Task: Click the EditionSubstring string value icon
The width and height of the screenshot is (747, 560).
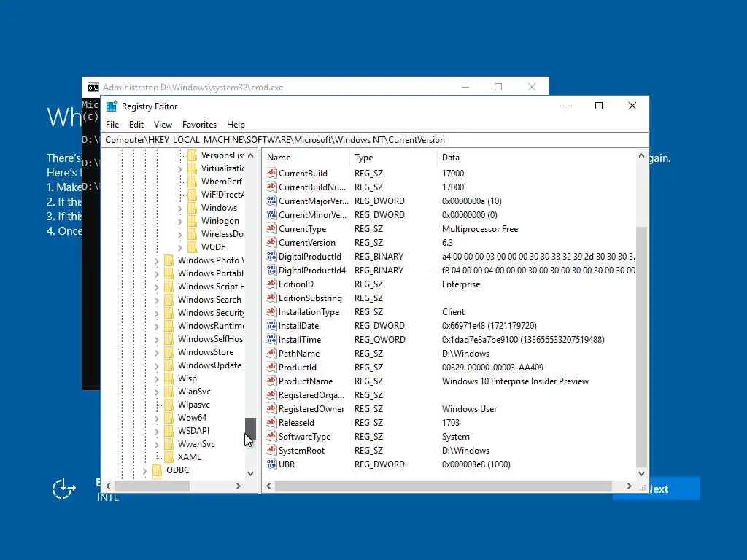Action: pos(271,297)
